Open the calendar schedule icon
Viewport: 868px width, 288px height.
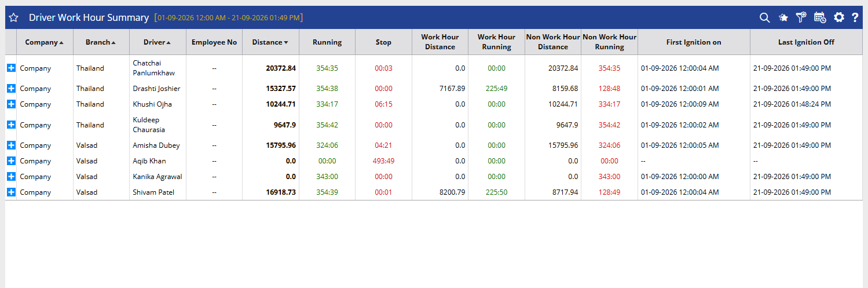click(820, 18)
